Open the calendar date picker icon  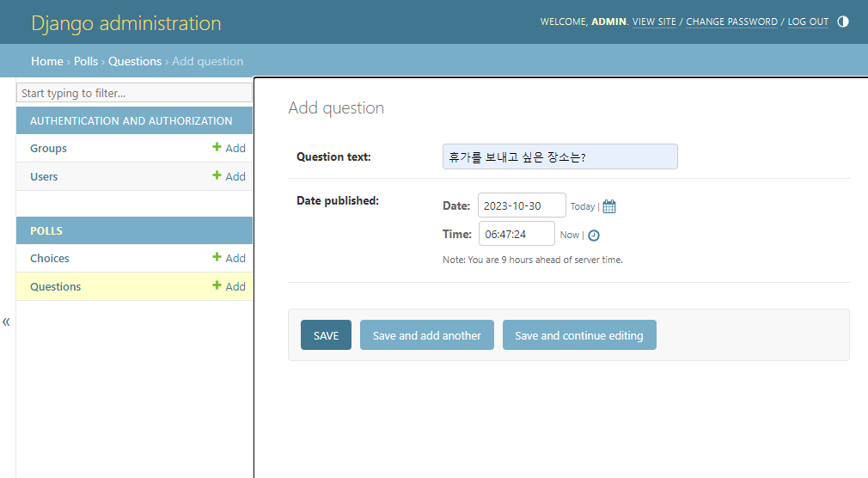coord(609,206)
